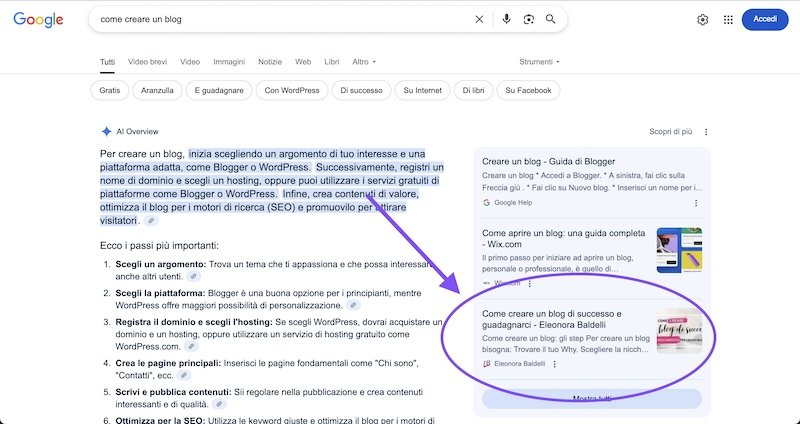Switch to Libri tab
This screenshot has width=800, height=424.
[332, 62]
